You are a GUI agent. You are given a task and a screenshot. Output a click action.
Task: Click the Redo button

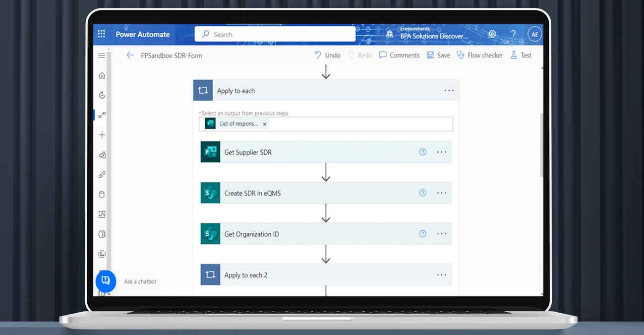[360, 55]
